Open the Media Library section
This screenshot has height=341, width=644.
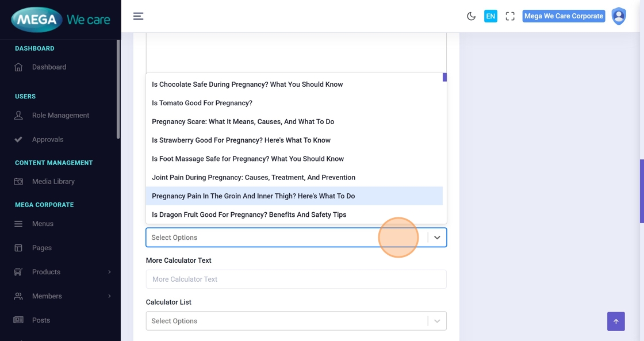53,182
